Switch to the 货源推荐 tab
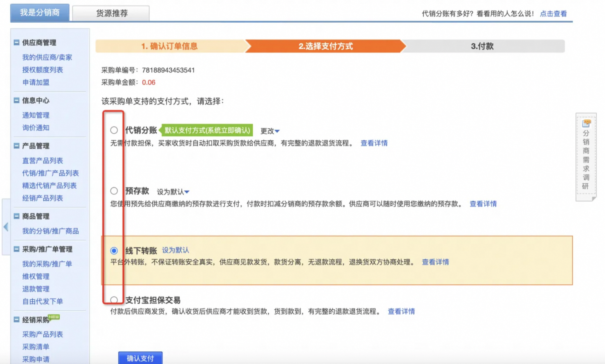The height and width of the screenshot is (364, 605). click(x=111, y=13)
